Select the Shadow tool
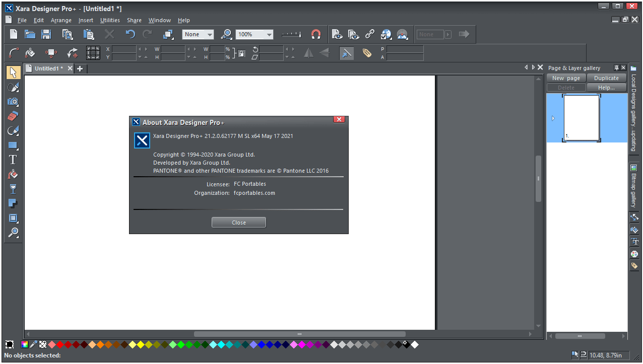The width and height of the screenshot is (643, 364). point(14,204)
